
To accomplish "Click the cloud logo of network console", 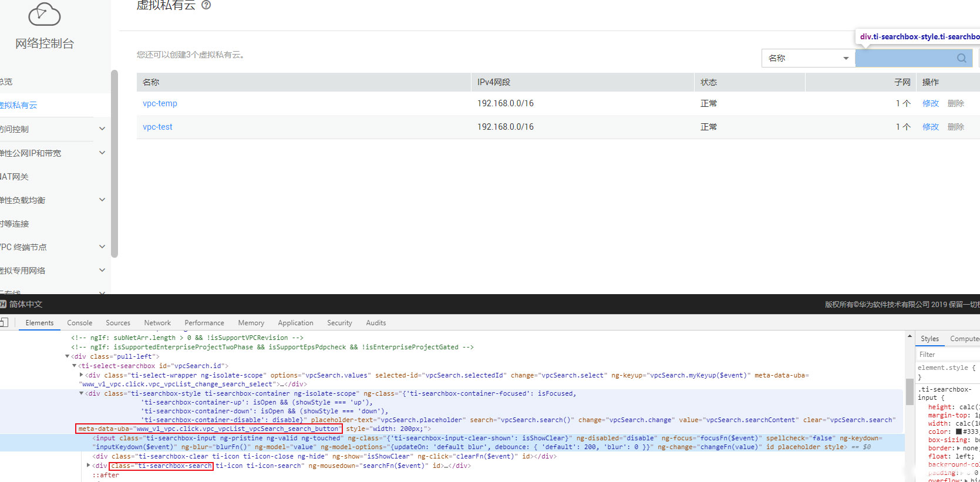I will [x=45, y=14].
